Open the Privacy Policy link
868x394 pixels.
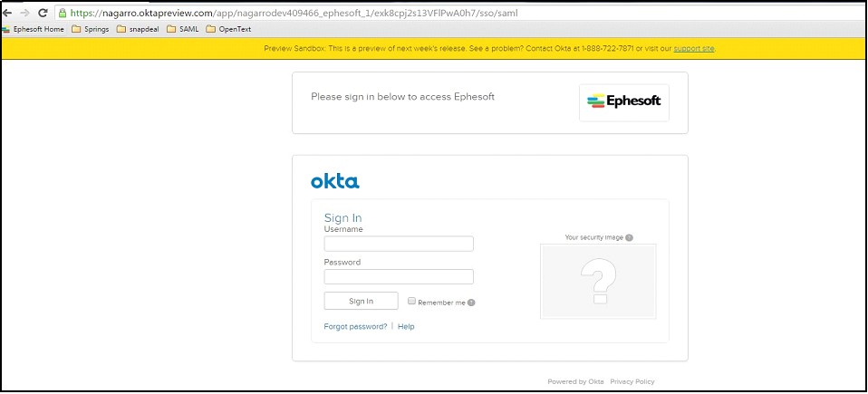[632, 381]
